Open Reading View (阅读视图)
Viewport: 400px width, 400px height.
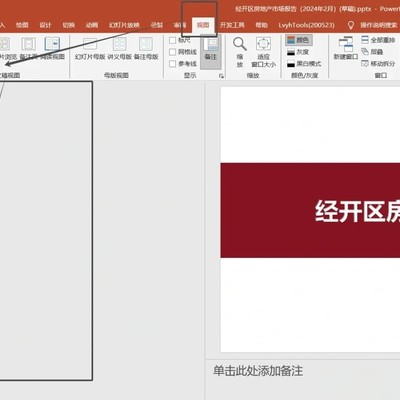(x=52, y=49)
